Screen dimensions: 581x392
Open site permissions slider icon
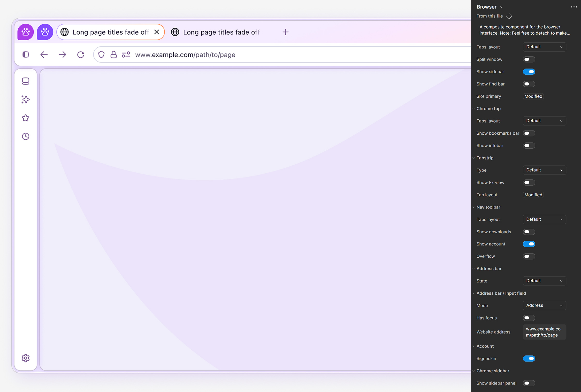coord(126,54)
